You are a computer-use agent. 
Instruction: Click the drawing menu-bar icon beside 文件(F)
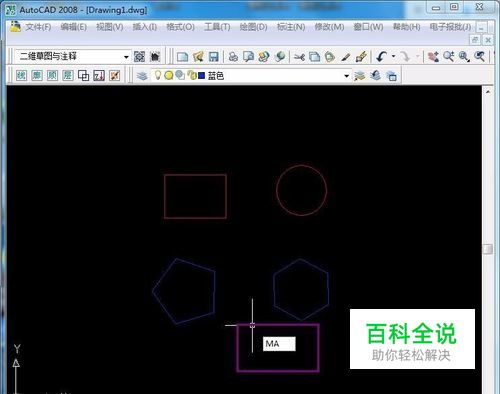coord(15,26)
